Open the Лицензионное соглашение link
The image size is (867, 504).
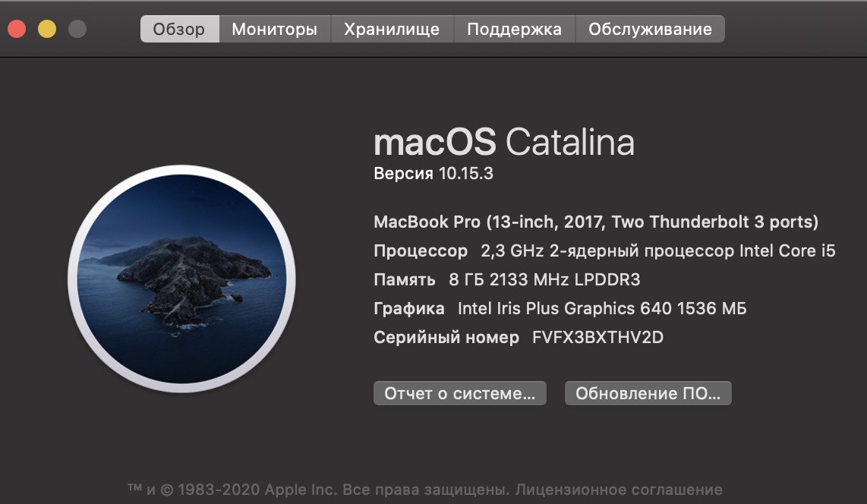point(619,490)
